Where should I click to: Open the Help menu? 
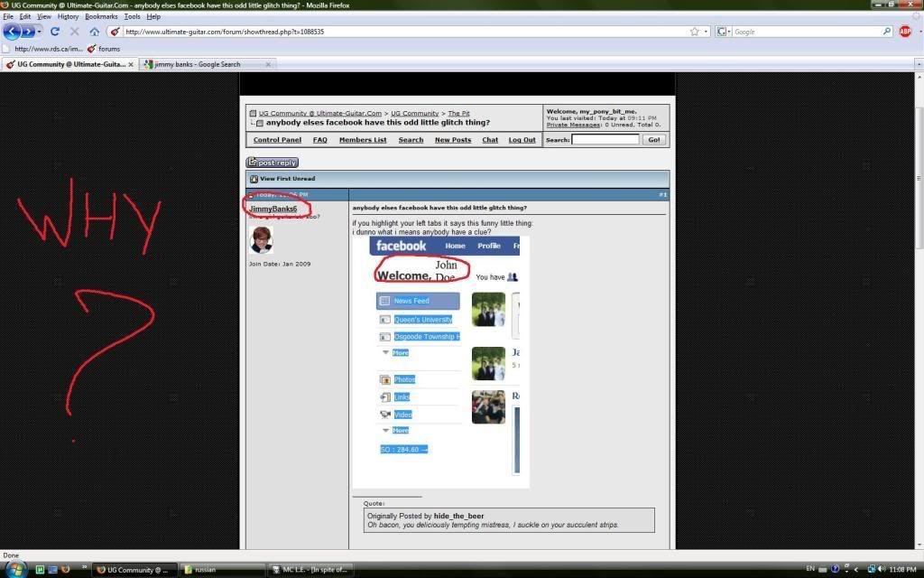(153, 16)
